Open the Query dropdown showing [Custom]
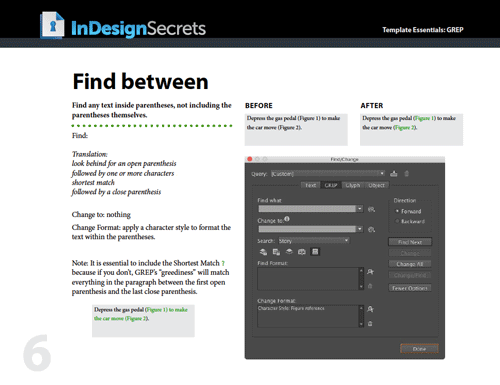Viewport: 500px width, 385px height. pos(328,174)
